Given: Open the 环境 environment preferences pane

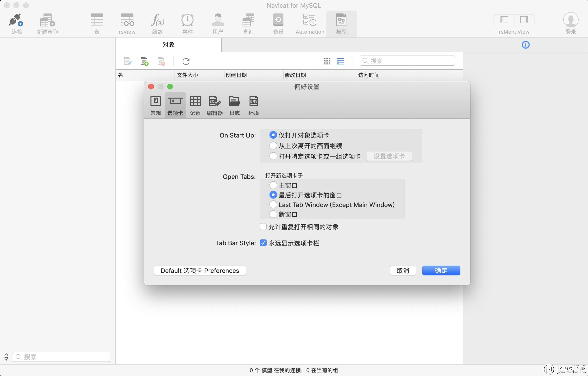Looking at the screenshot, I should (254, 106).
